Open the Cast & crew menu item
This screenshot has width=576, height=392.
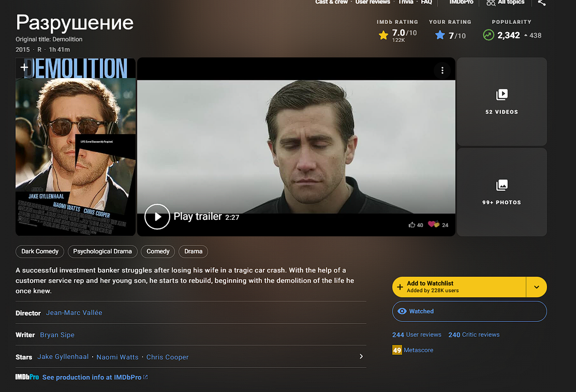point(331,2)
